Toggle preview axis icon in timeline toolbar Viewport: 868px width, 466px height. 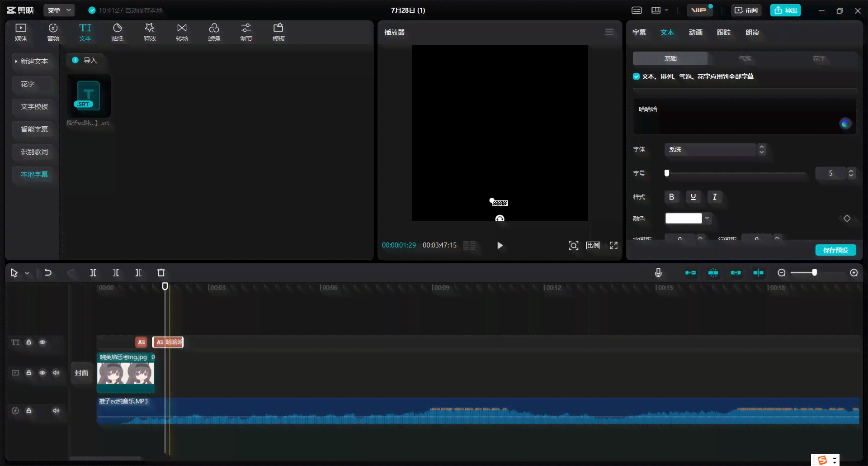coord(758,272)
